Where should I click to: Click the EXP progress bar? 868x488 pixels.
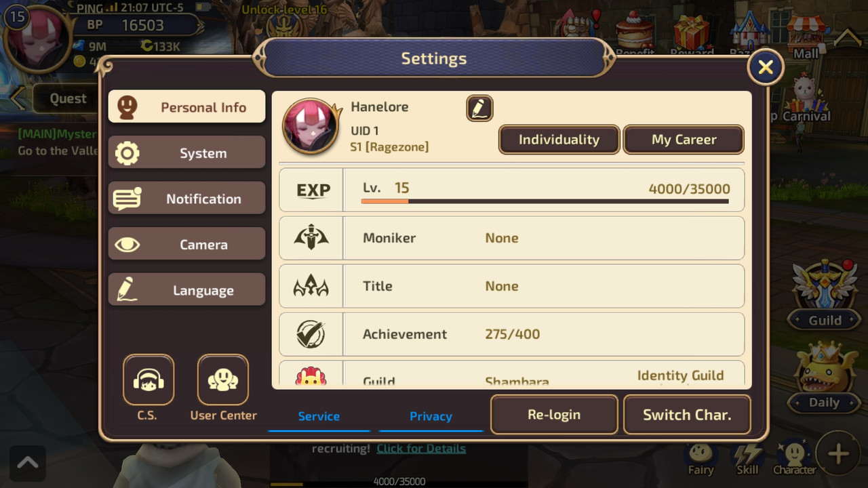pos(545,201)
